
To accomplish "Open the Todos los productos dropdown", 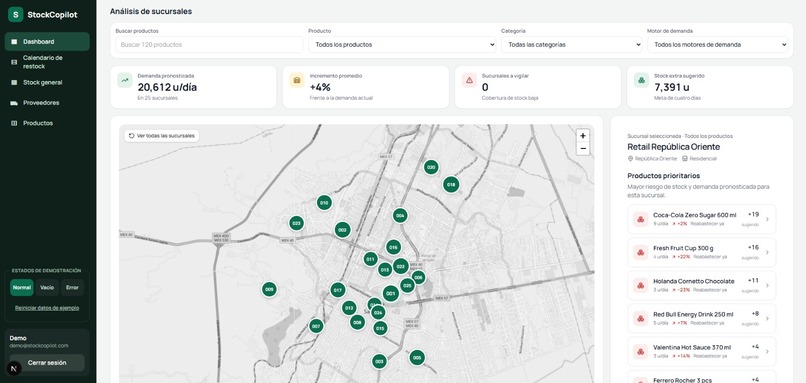I will point(402,45).
